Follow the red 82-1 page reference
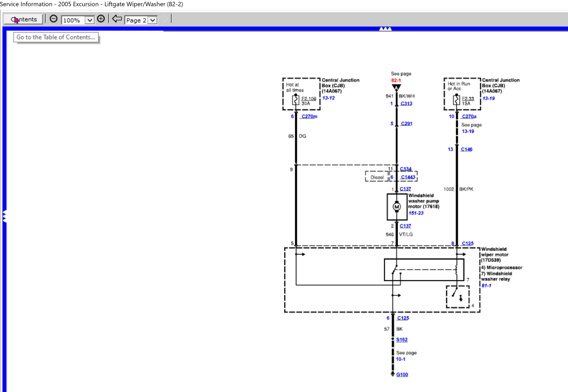 396,80
